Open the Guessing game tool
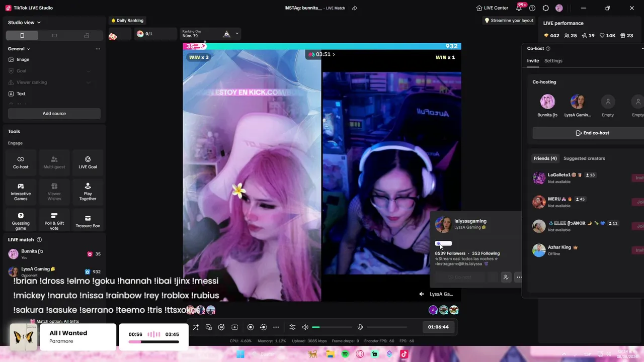644x362 pixels. (21, 221)
